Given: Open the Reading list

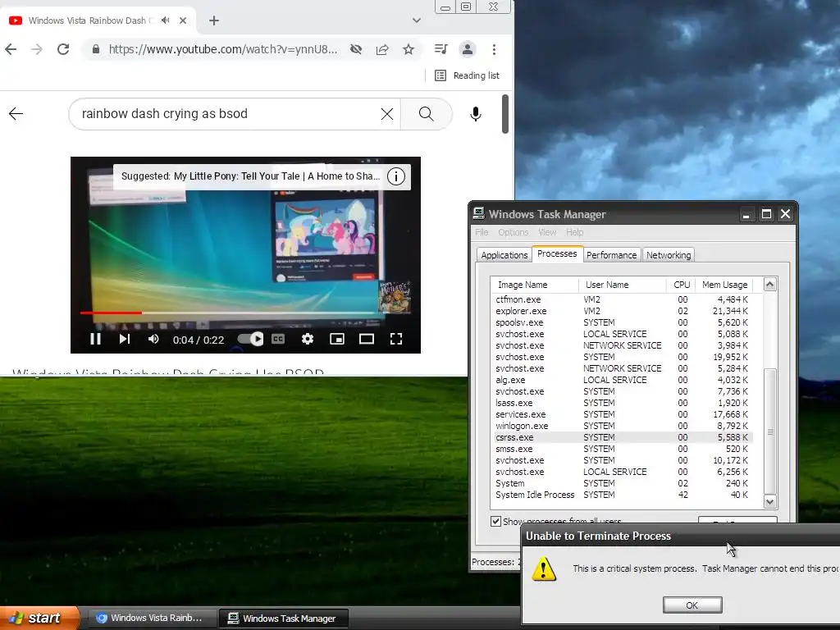Looking at the screenshot, I should pos(467,75).
